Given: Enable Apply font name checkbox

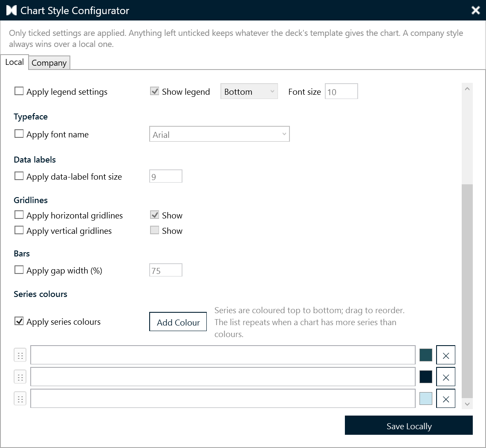Looking at the screenshot, I should (x=19, y=134).
